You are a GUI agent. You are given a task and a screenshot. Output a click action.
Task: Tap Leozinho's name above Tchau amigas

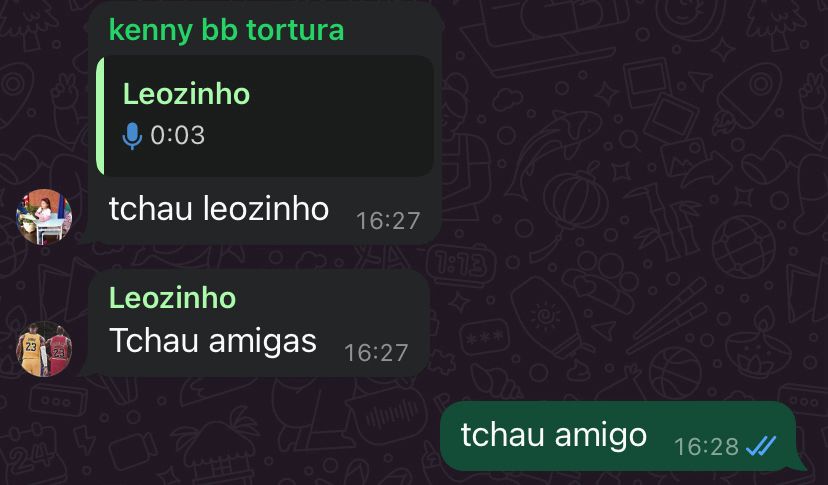coord(173,297)
